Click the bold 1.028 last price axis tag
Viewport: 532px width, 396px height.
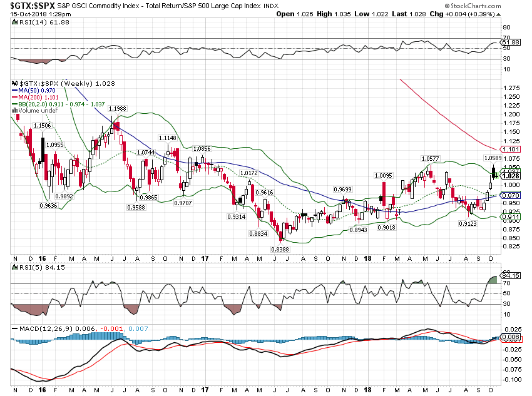coord(511,176)
